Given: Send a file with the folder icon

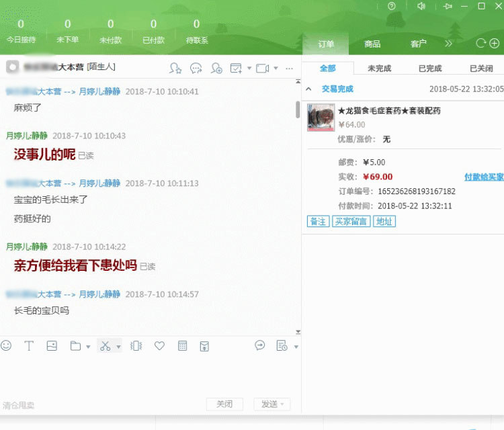Looking at the screenshot, I should click(75, 346).
